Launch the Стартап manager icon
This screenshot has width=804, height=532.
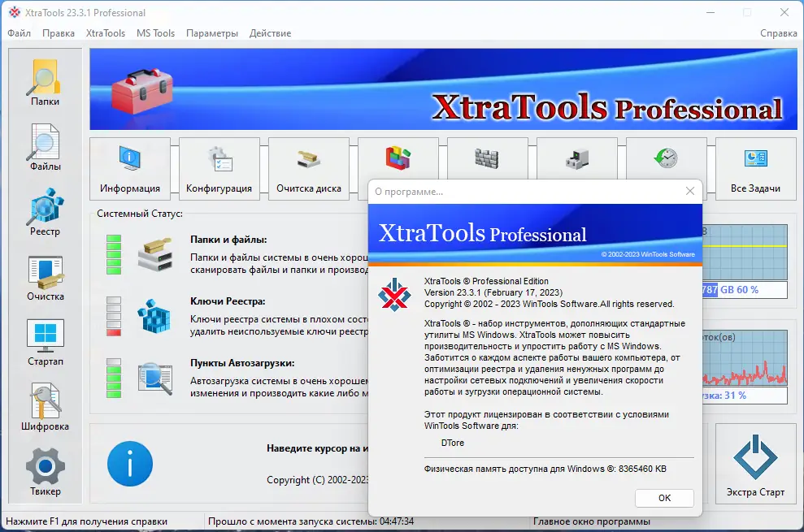[x=46, y=343]
